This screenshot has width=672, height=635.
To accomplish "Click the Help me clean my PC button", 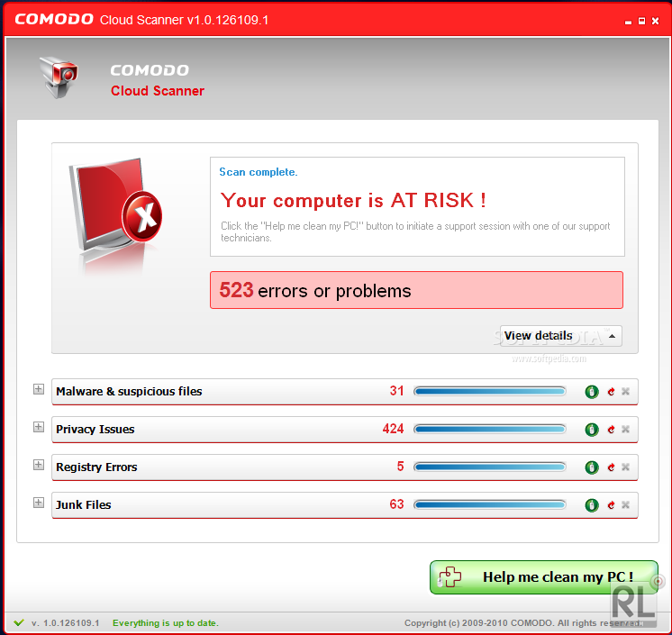I will [544, 577].
